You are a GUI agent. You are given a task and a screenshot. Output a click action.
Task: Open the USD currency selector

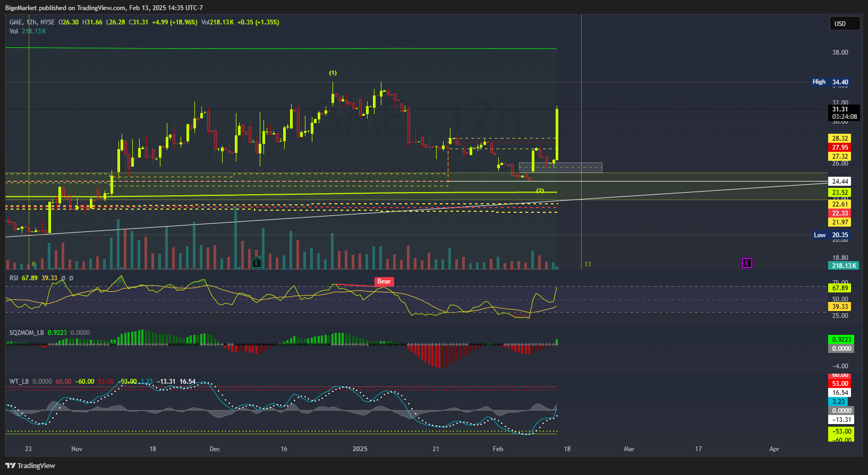(x=845, y=23)
